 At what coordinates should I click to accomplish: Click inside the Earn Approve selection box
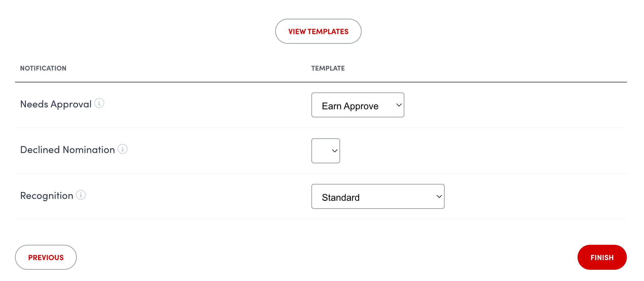(350, 105)
